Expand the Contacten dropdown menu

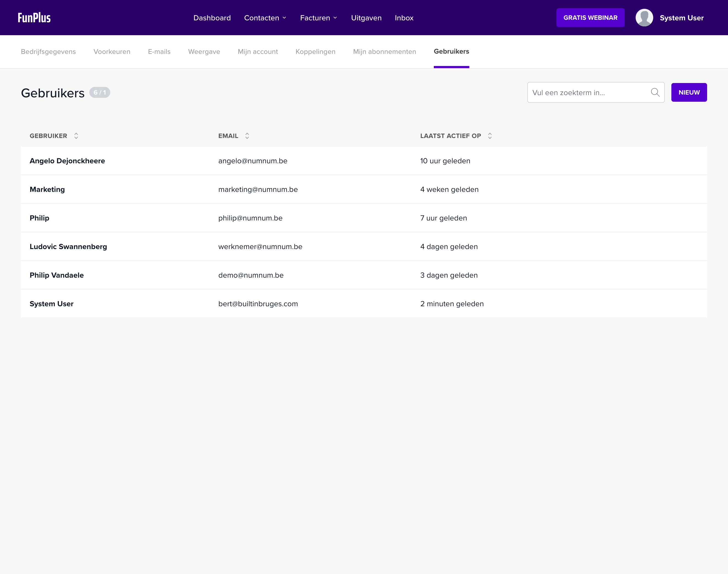(265, 18)
